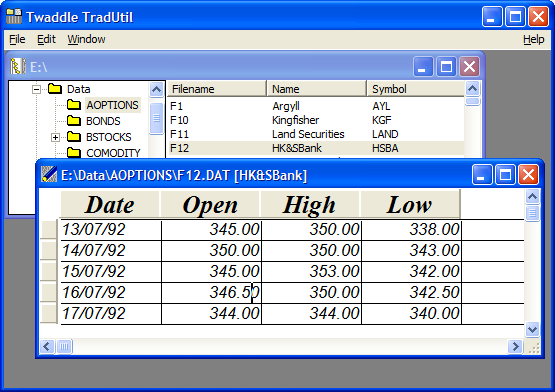Click the KGF symbol
555x392 pixels.
pyautogui.click(x=382, y=120)
